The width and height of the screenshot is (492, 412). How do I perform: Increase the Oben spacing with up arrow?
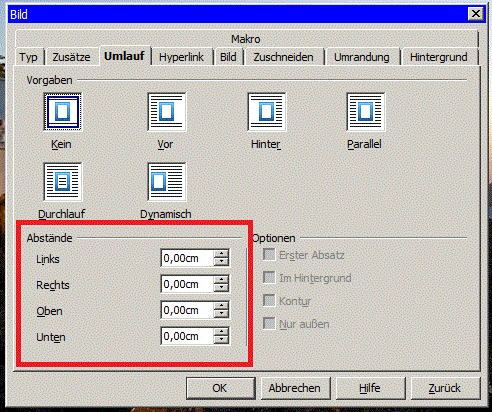pos(221,306)
